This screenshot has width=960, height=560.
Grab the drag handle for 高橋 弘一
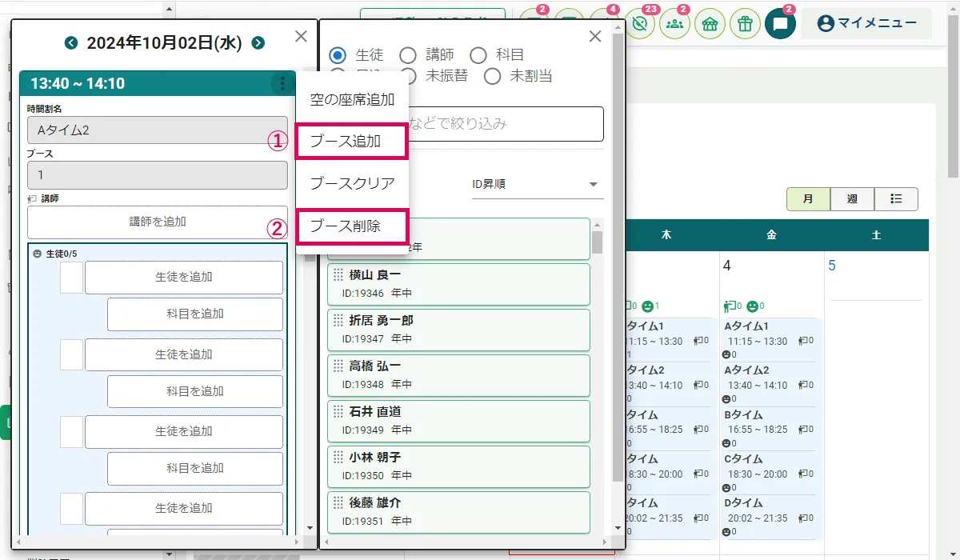tap(338, 366)
